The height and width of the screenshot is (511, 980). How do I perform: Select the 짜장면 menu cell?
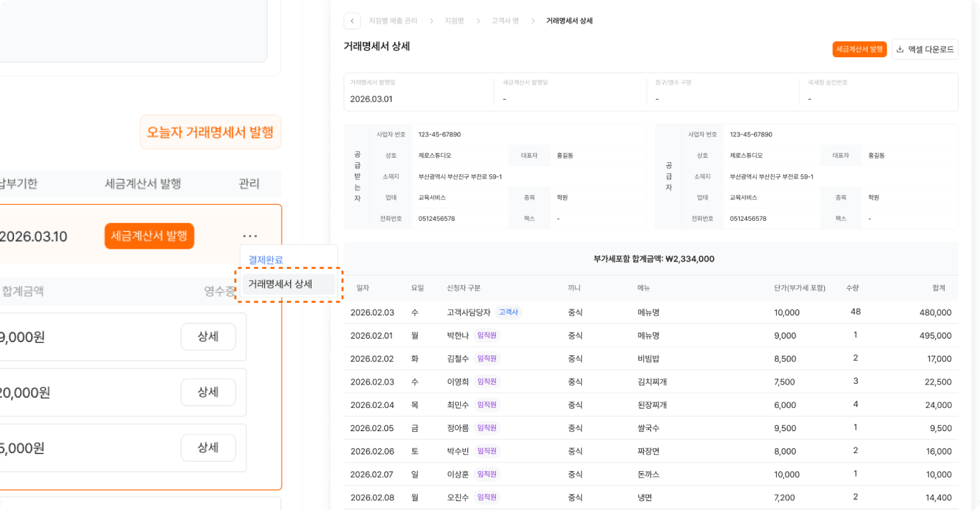(x=648, y=452)
